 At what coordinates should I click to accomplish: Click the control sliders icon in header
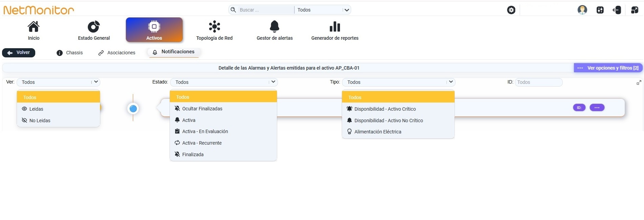click(x=600, y=10)
